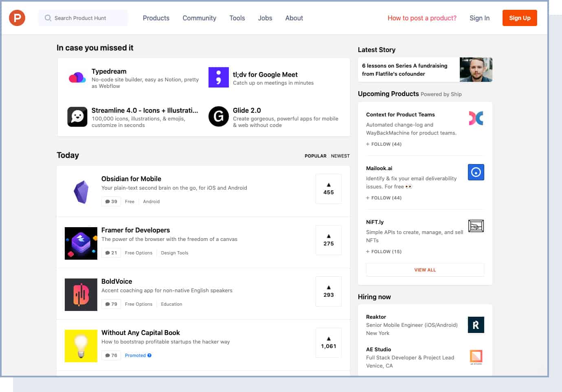
Task: Open the Context for Product Teams logo
Action: (476, 118)
